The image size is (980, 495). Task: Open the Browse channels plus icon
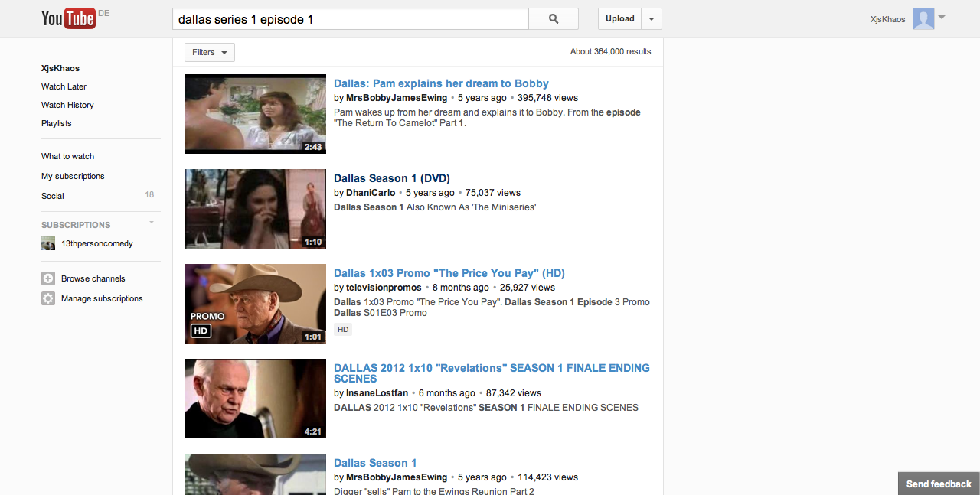[x=48, y=278]
